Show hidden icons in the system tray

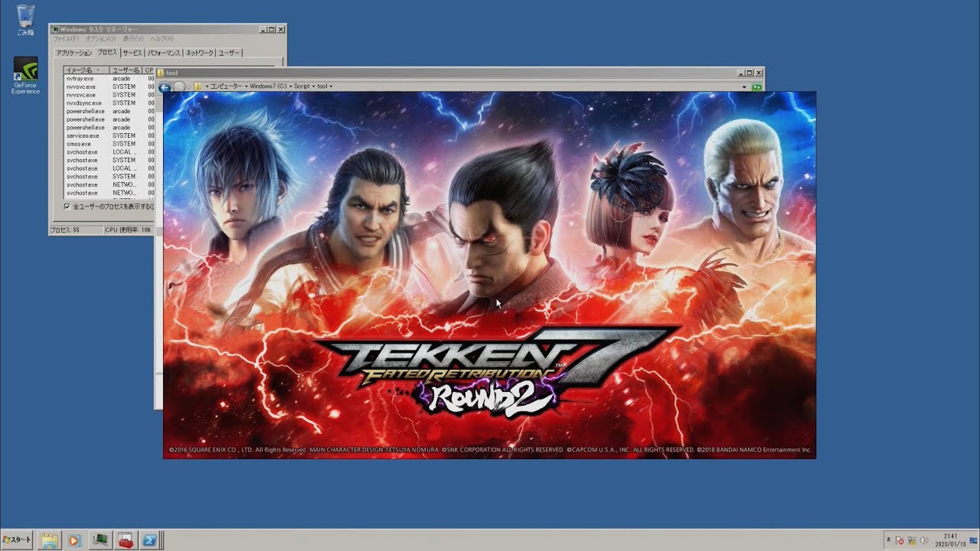(888, 540)
